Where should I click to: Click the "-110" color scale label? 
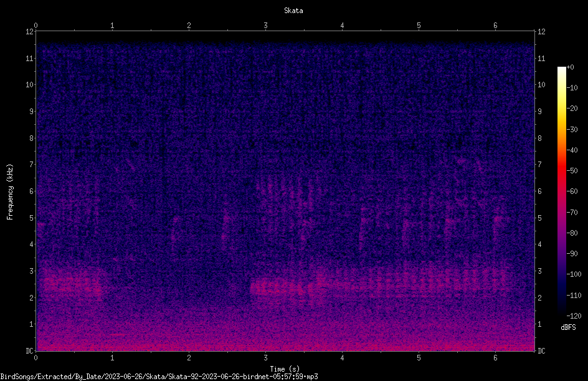[x=574, y=296]
